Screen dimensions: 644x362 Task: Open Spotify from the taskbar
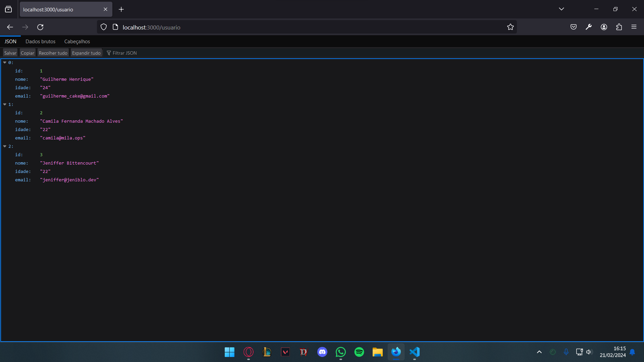tap(359, 352)
